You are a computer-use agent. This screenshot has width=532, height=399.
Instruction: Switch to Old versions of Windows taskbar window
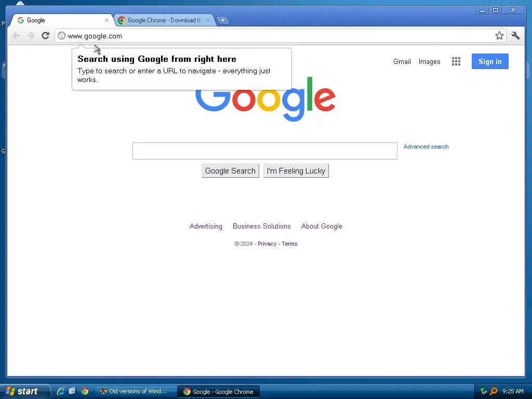click(135, 392)
